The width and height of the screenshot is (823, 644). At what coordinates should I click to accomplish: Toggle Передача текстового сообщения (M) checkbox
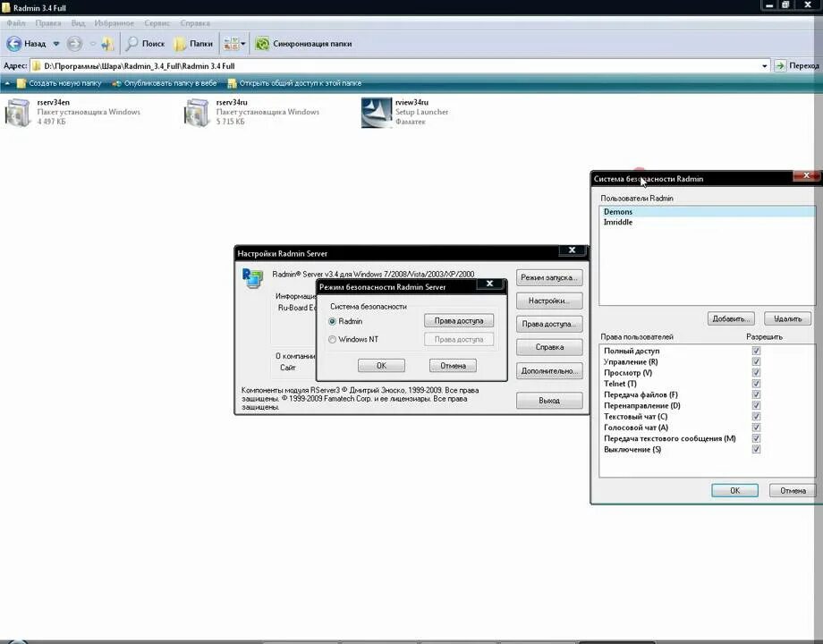click(756, 438)
